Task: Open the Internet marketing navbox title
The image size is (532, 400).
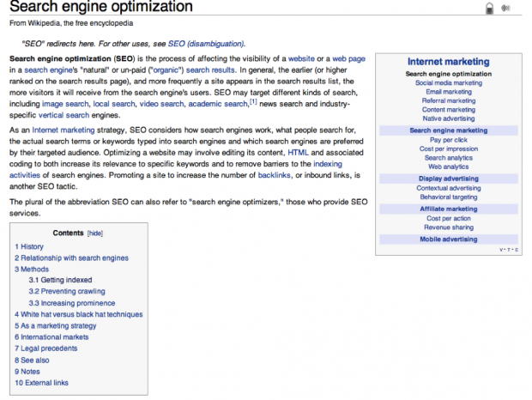Action: [x=448, y=62]
